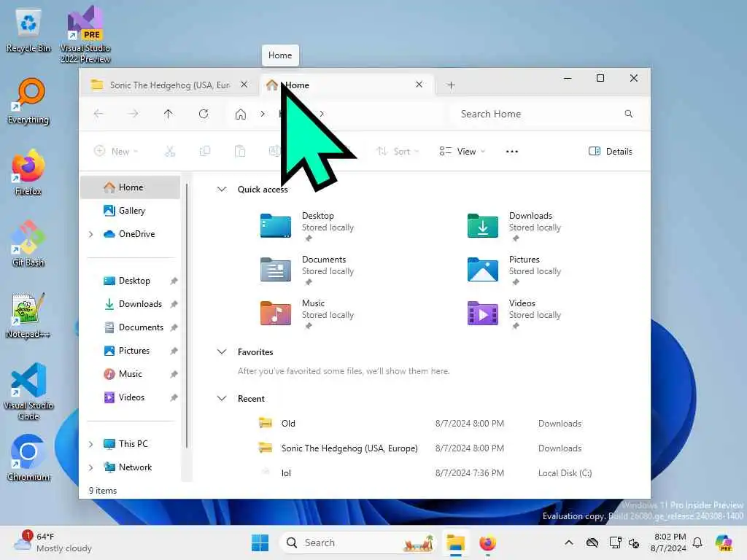
Task: Open the New dropdown menu
Action: pyautogui.click(x=116, y=152)
